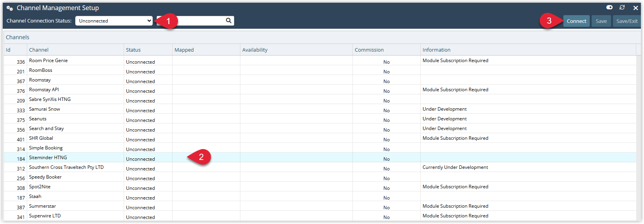Flip the toggle switch in title bar
644x224 pixels.
click(x=609, y=7)
